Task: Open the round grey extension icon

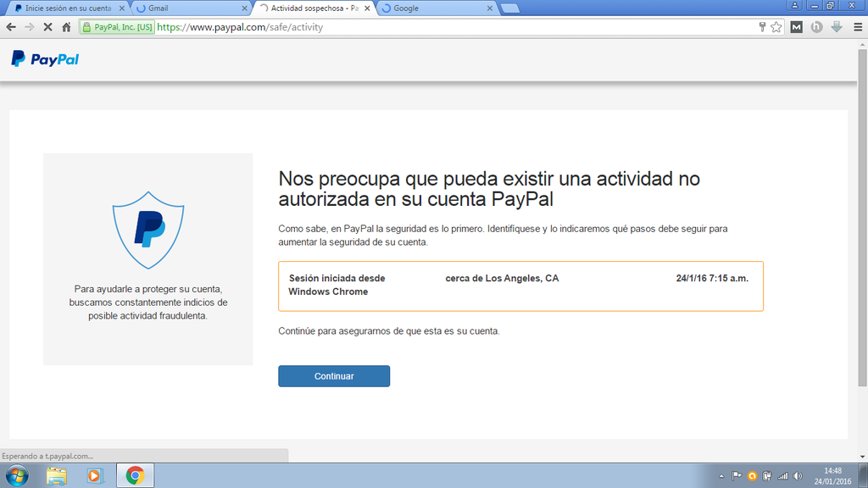Action: (x=816, y=27)
